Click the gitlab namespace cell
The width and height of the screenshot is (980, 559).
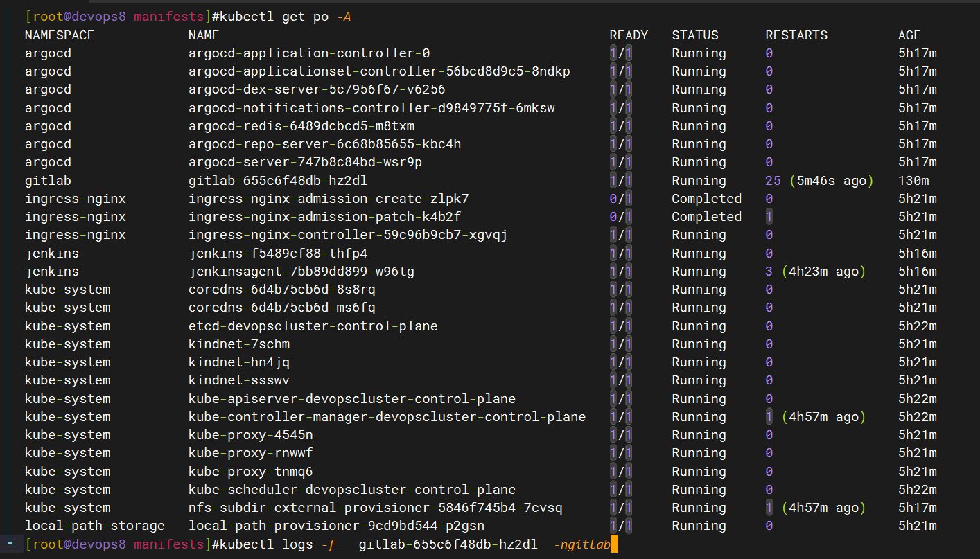[48, 181]
